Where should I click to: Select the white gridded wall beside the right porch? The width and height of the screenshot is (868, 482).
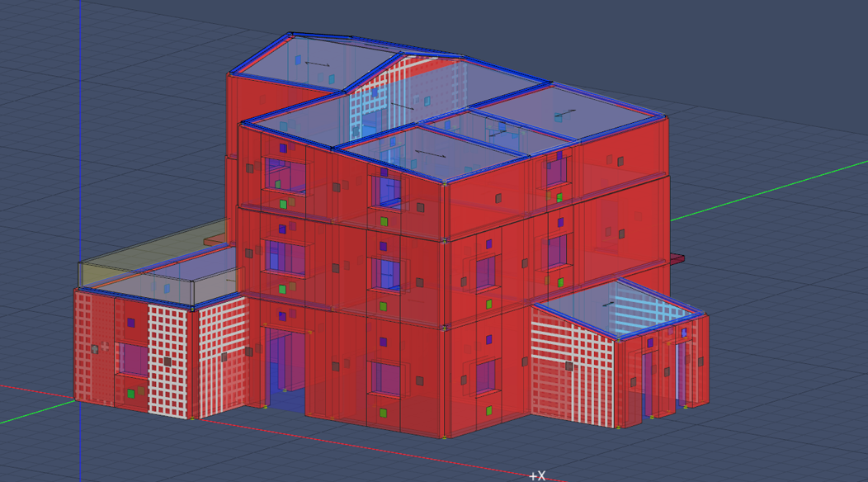[x=573, y=366]
